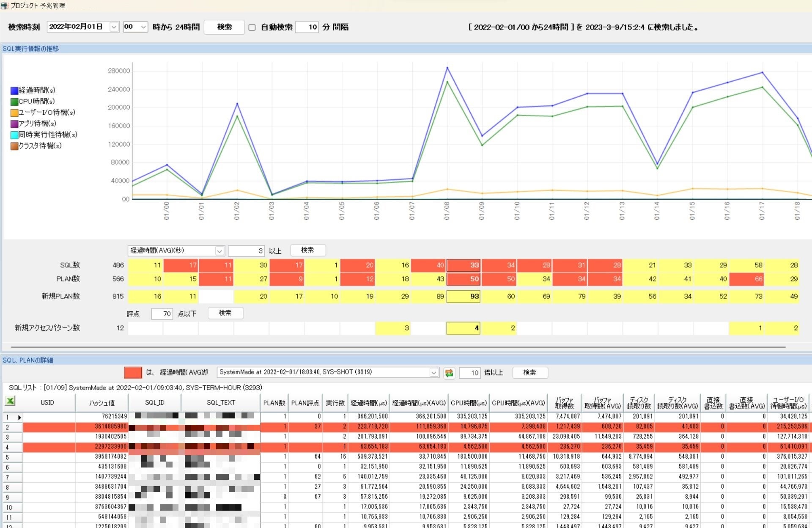Enable the 自動検索 checkbox
Image resolution: width=812 pixels, height=528 pixels.
pos(252,27)
